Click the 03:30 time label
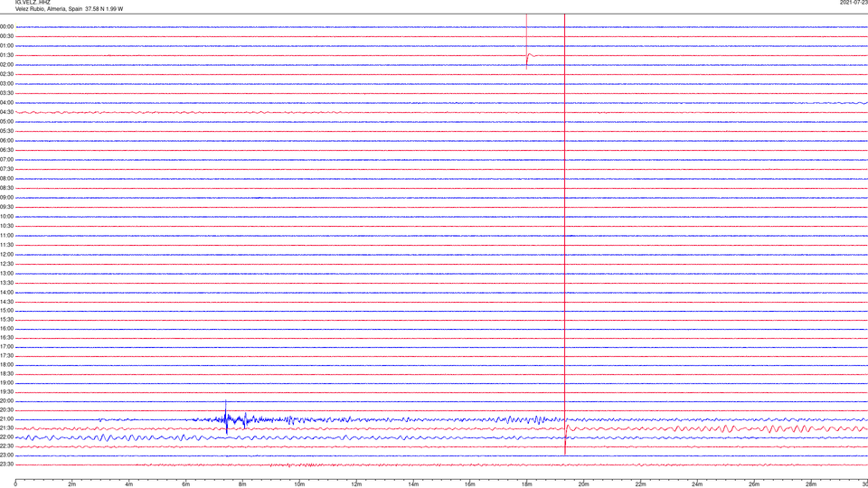868x488 pixels. pyautogui.click(x=6, y=93)
